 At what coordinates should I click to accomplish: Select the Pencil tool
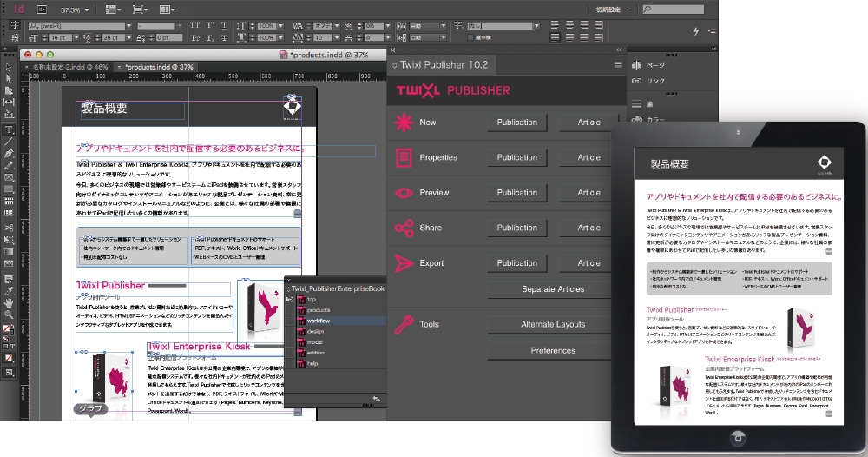tap(9, 165)
